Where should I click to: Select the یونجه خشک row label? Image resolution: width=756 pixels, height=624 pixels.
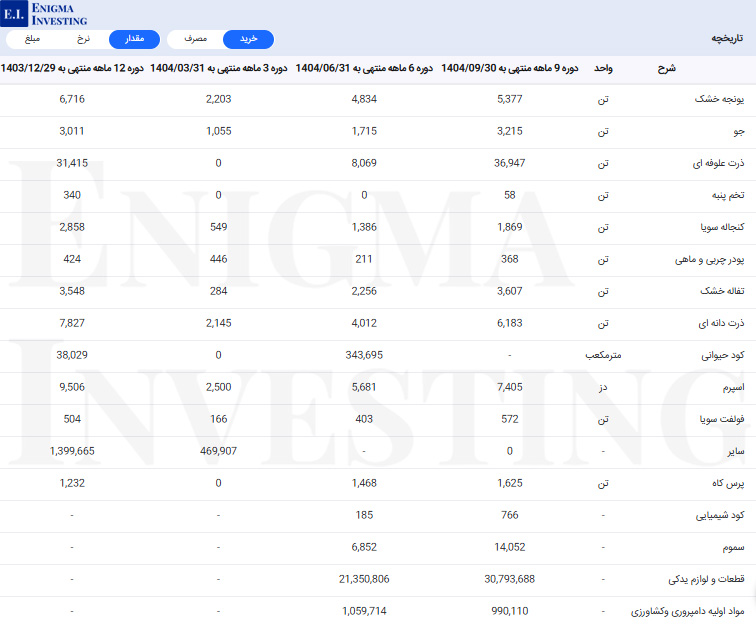click(x=719, y=100)
